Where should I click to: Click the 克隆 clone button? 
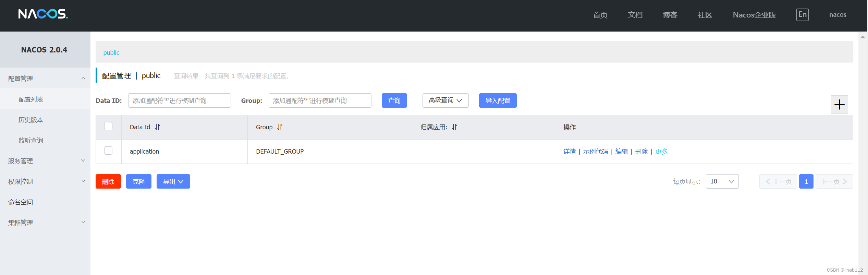click(x=139, y=181)
